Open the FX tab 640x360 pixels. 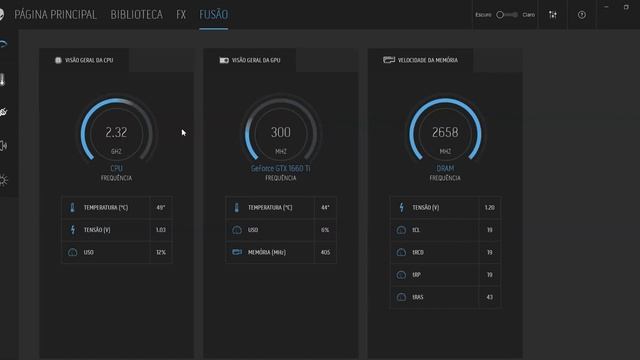(181, 15)
